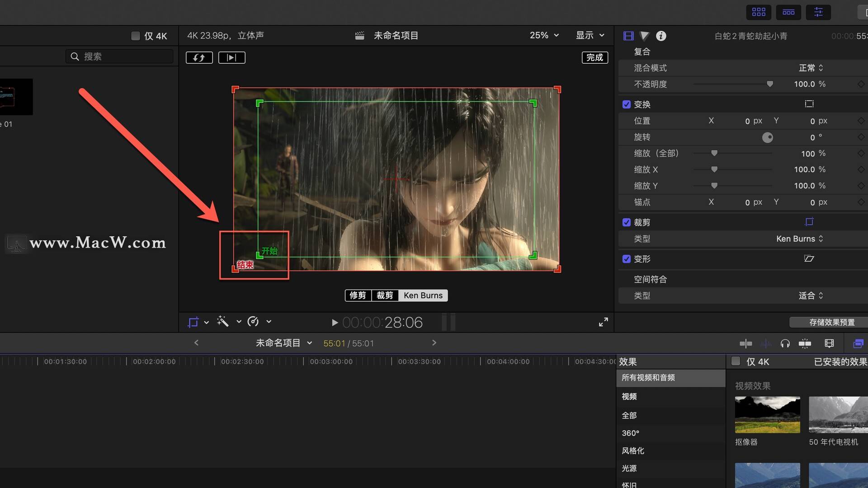
Task: Toggle snapping icon in timeline
Action: (x=805, y=343)
